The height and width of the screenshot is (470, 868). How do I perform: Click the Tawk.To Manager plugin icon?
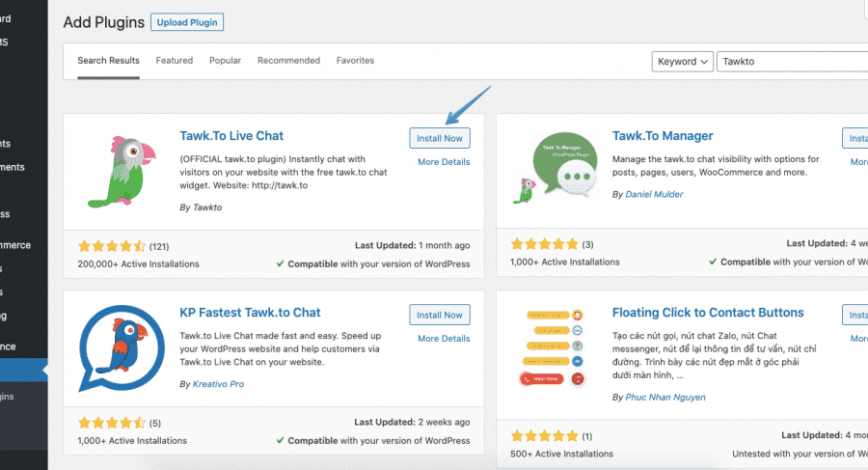(x=556, y=168)
